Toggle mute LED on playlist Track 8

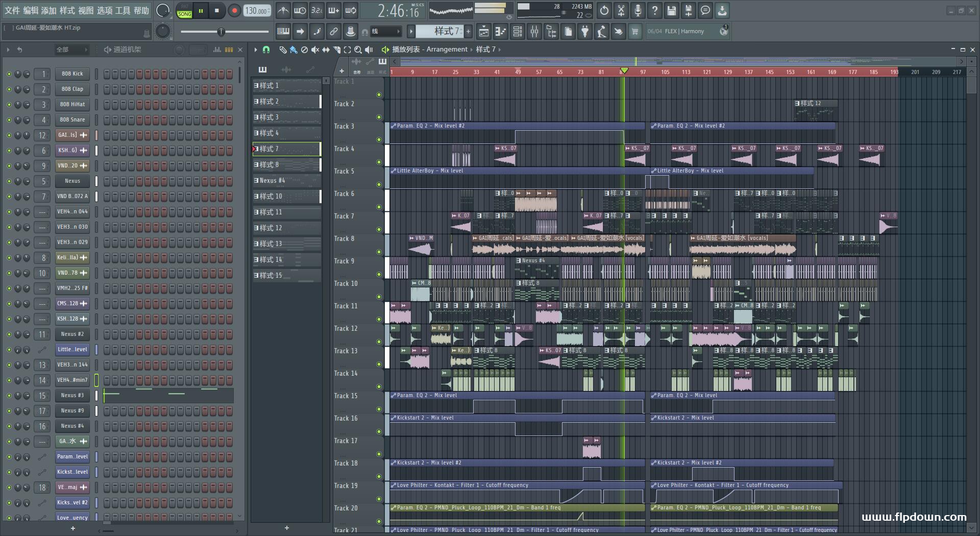click(x=379, y=252)
